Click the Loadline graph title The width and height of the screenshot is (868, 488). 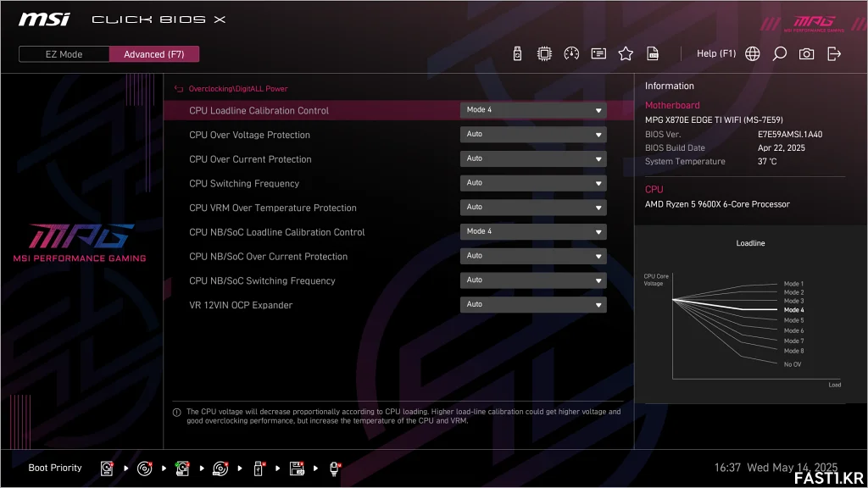click(750, 243)
